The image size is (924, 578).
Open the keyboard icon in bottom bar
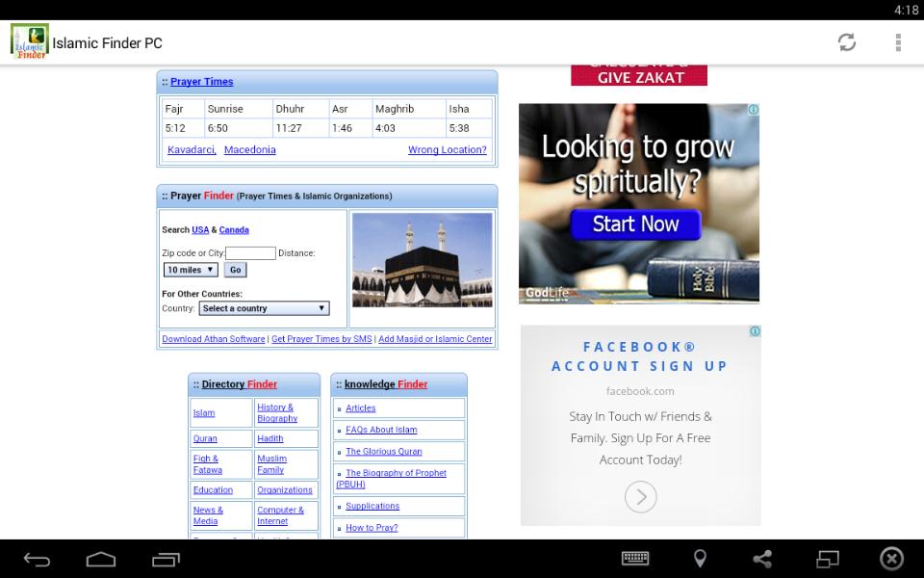pos(635,558)
